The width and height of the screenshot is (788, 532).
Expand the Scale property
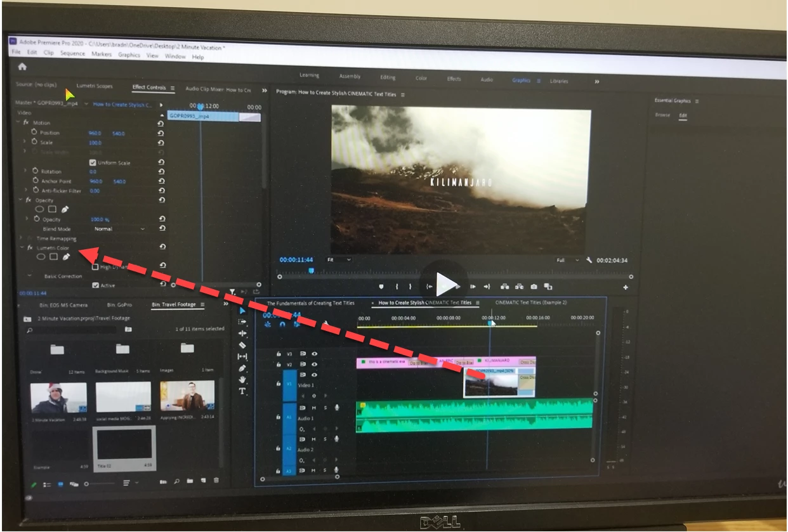tap(25, 142)
